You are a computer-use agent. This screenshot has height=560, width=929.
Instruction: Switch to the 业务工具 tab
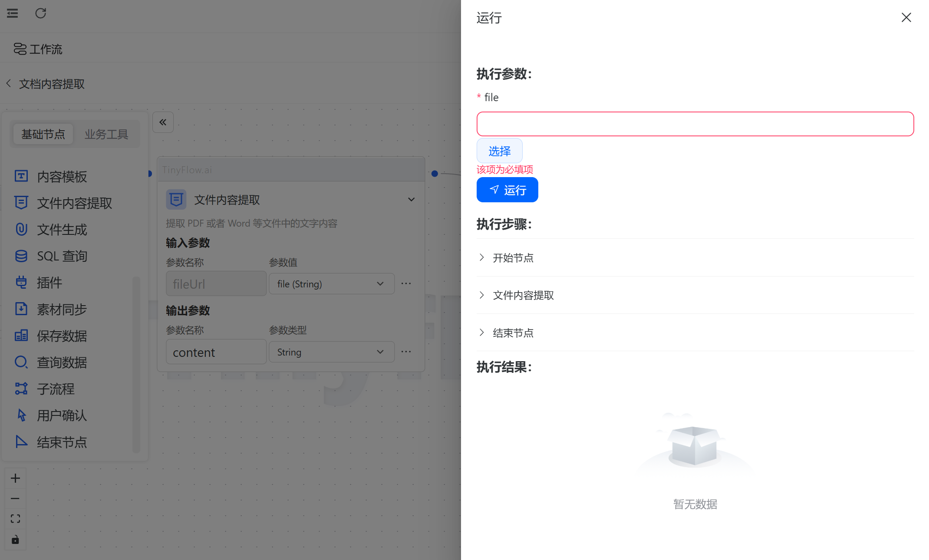[x=106, y=134]
